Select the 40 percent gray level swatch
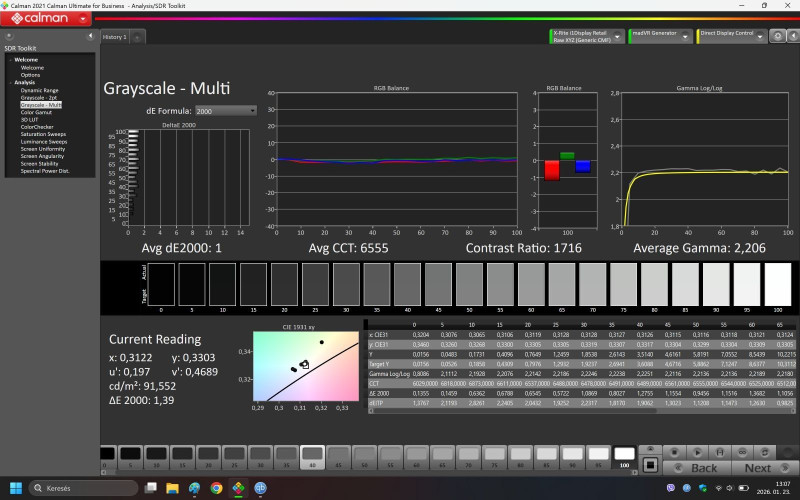This screenshot has height=500, width=800. 312,457
